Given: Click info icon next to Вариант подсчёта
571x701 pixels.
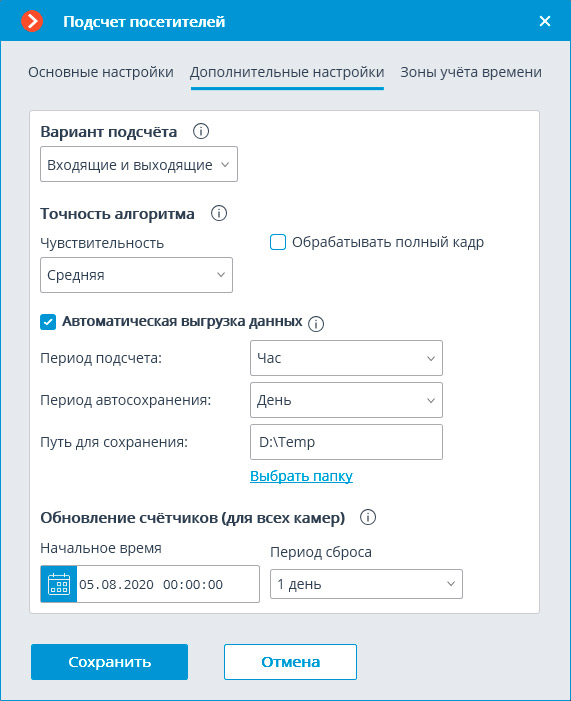Looking at the screenshot, I should [x=201, y=131].
